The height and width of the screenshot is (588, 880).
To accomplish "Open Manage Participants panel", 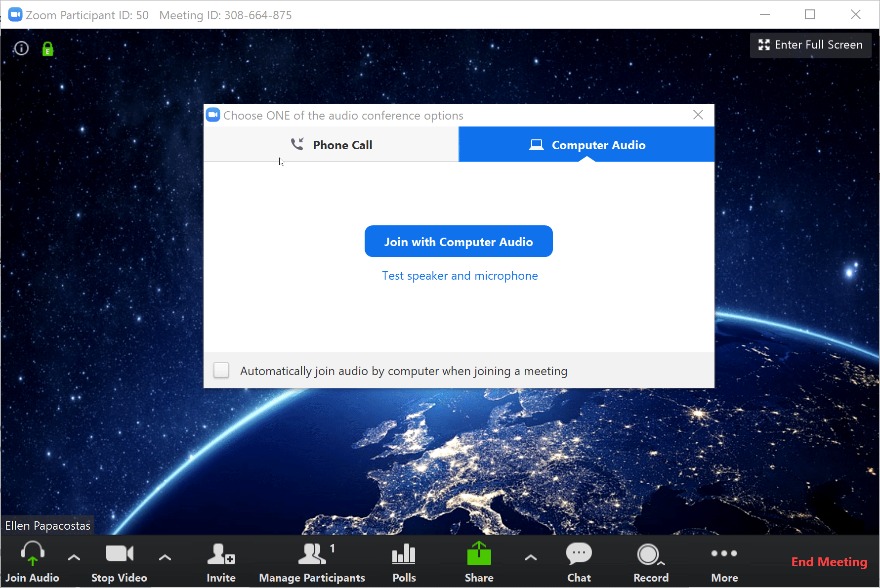I will [312, 562].
